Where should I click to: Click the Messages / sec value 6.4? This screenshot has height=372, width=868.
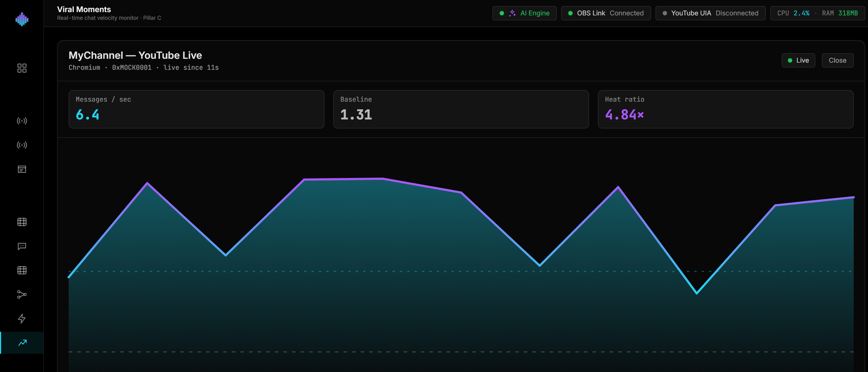point(87,115)
